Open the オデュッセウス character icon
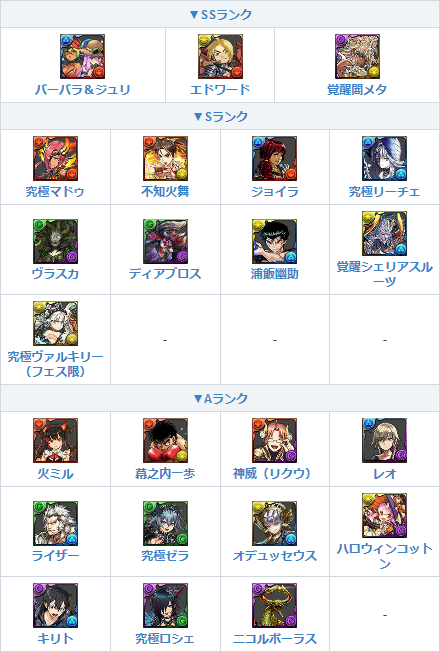This screenshot has width=440, height=652. [274, 523]
